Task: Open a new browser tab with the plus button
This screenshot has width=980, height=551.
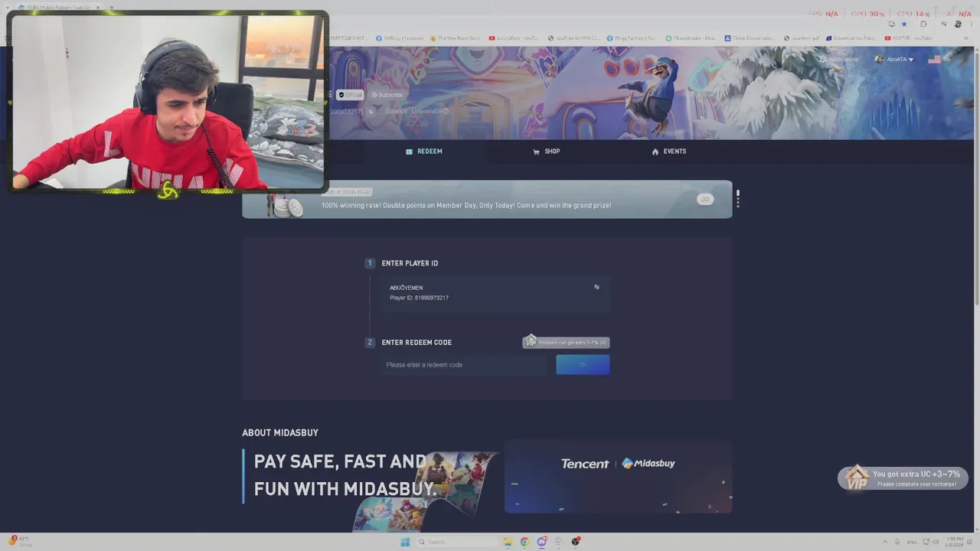Action: pos(111,8)
